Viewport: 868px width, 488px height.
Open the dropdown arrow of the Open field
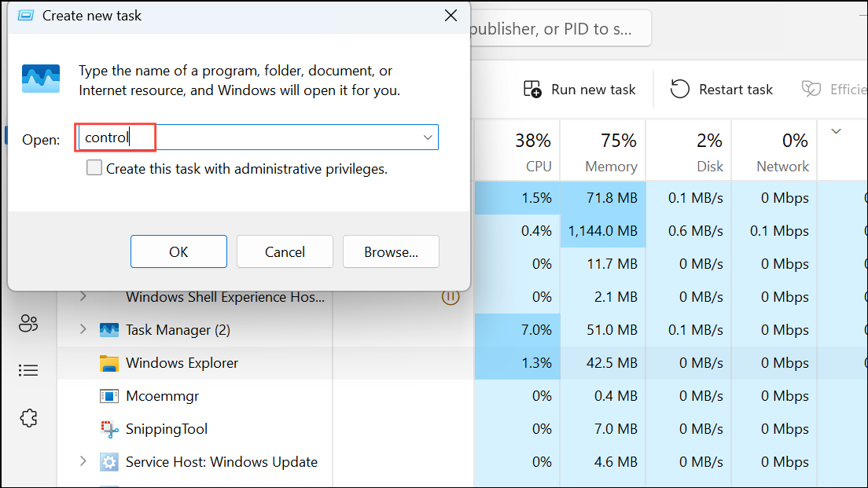click(428, 138)
